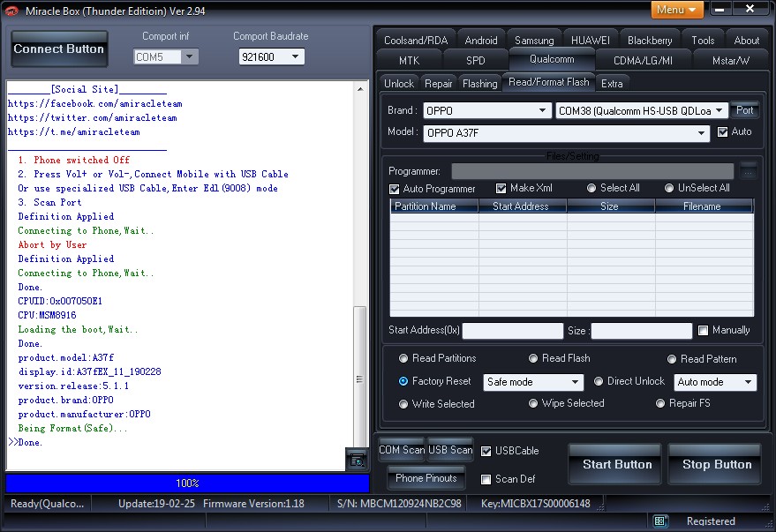Click the Port button
Viewport: 776px width, 532px height.
coord(744,110)
